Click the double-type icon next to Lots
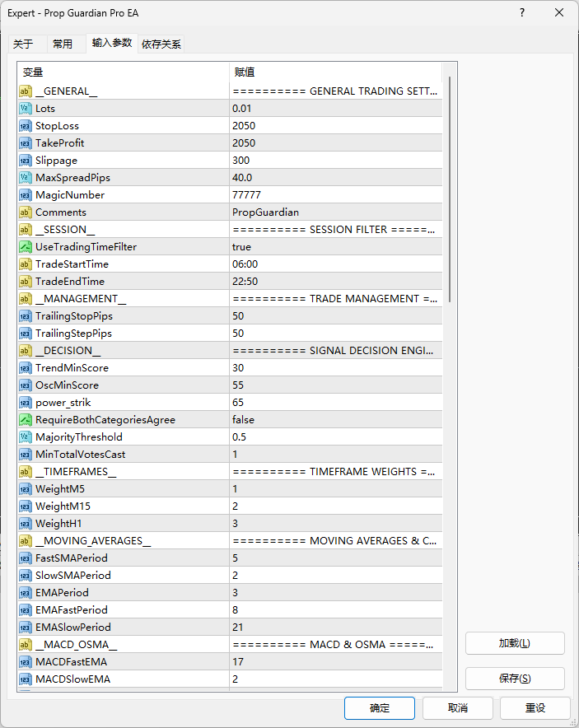 (25, 109)
